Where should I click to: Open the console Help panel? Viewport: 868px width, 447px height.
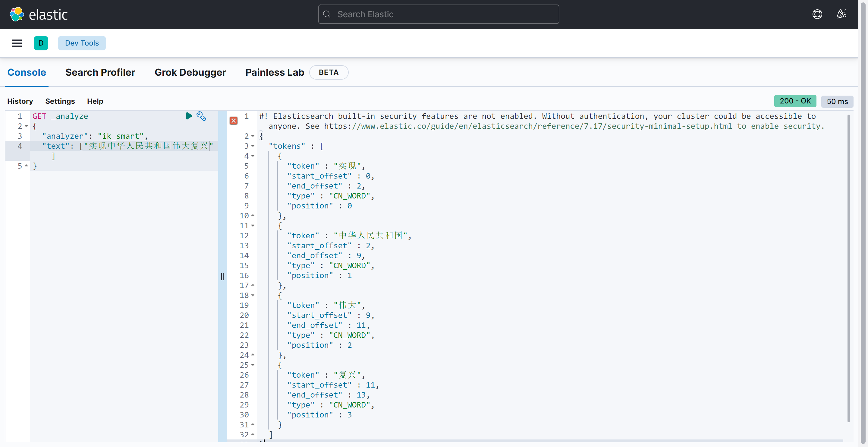(95, 101)
